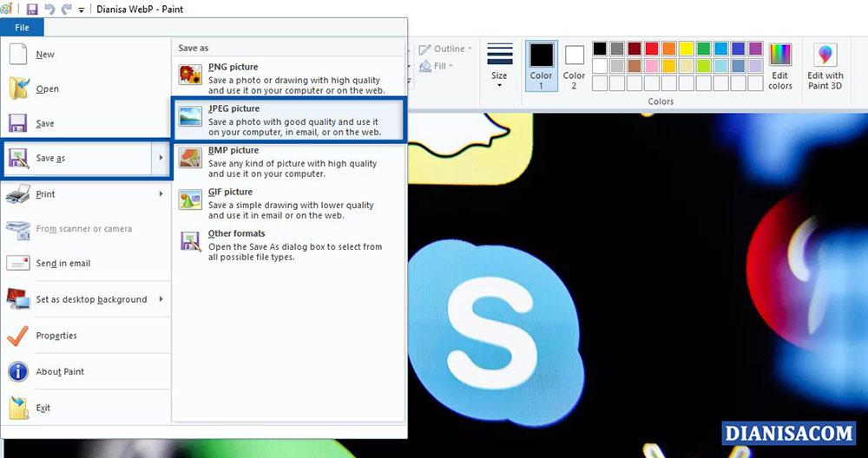Image resolution: width=868 pixels, height=458 pixels.
Task: Click the GIF picture shapes icon
Action: coord(190,200)
